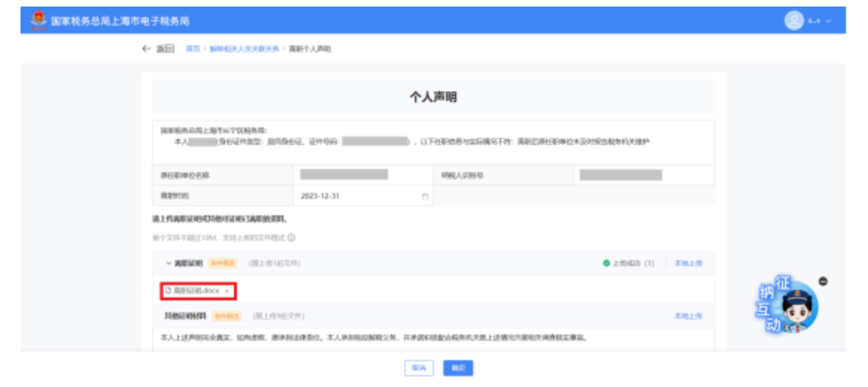
Task: Collapse the 离职证明 section chevron
Action: coord(168,264)
